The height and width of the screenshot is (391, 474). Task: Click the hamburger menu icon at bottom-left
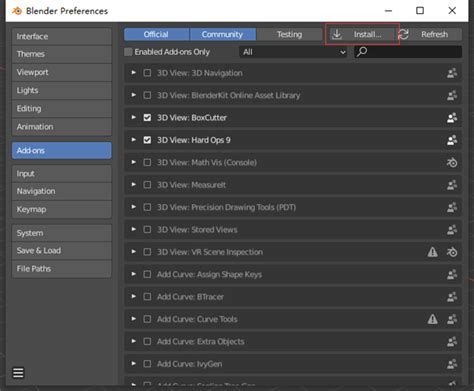pos(18,373)
